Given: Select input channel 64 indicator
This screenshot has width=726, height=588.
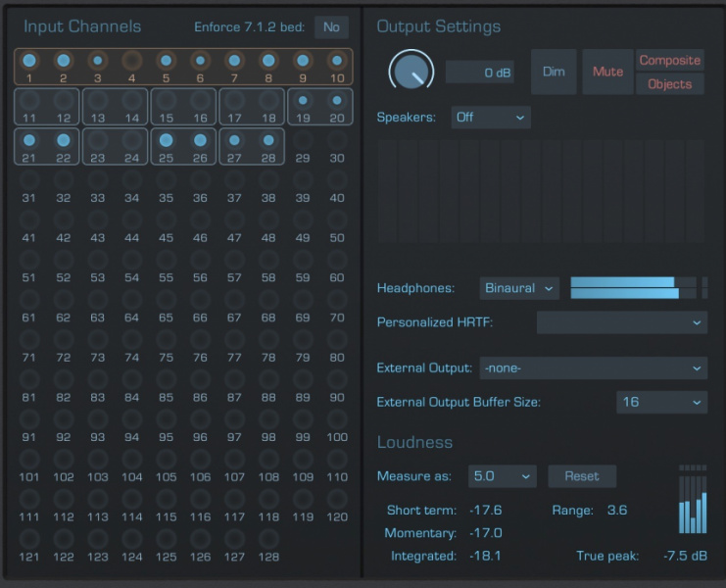Looking at the screenshot, I should tap(131, 300).
